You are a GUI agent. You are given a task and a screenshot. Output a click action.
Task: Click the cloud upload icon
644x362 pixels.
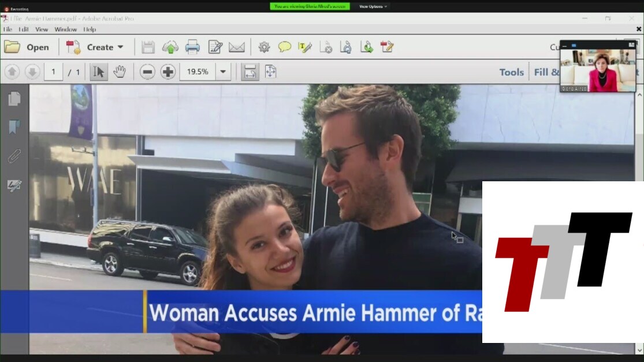tap(170, 47)
